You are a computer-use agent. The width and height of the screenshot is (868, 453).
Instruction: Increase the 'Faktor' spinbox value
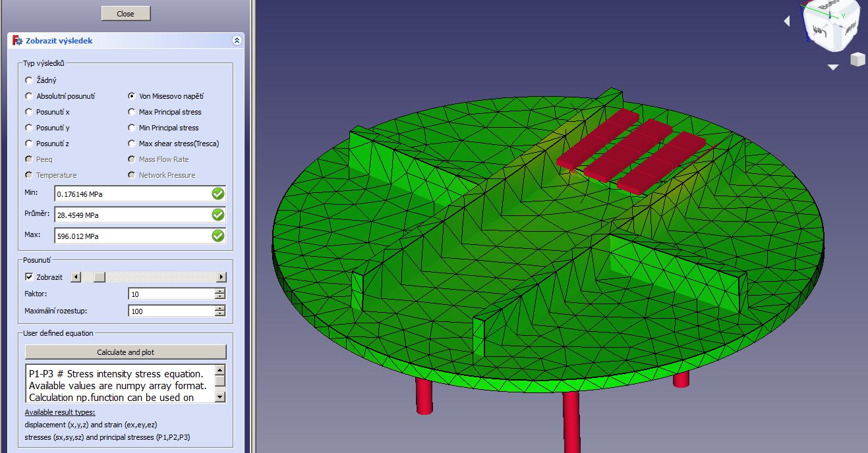[x=220, y=291]
